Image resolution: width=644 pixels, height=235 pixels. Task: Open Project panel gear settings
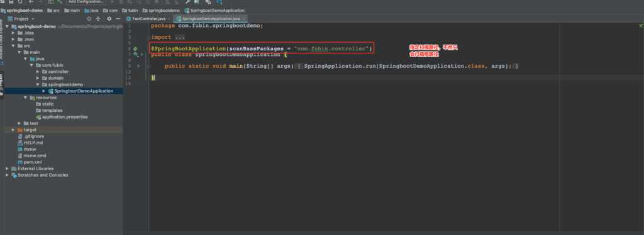[109, 19]
